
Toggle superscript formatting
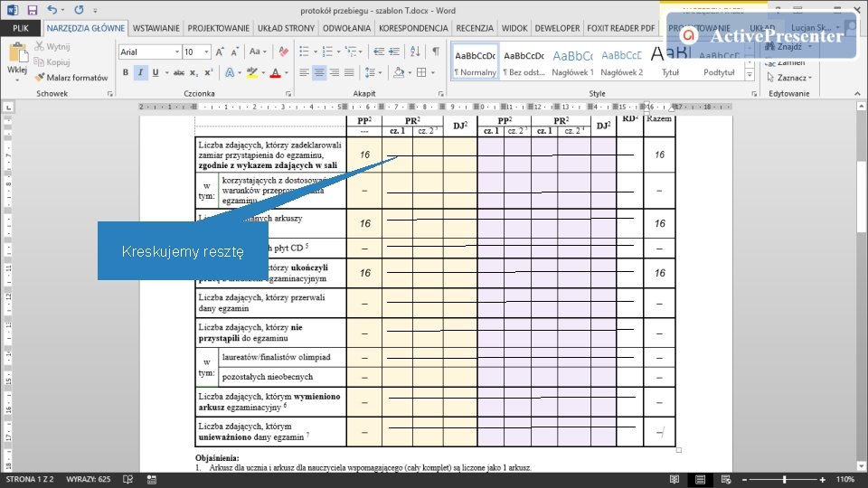point(209,72)
